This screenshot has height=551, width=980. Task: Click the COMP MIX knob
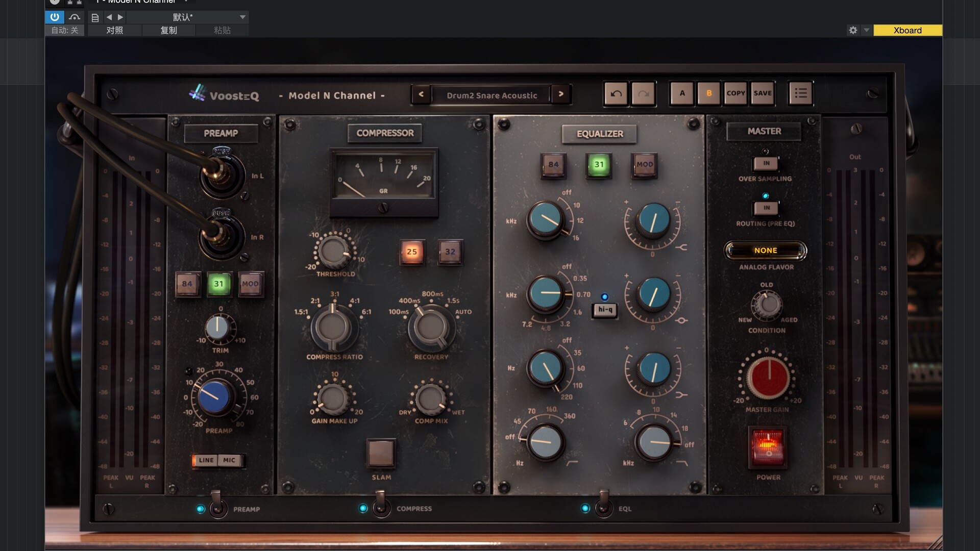pyautogui.click(x=431, y=399)
